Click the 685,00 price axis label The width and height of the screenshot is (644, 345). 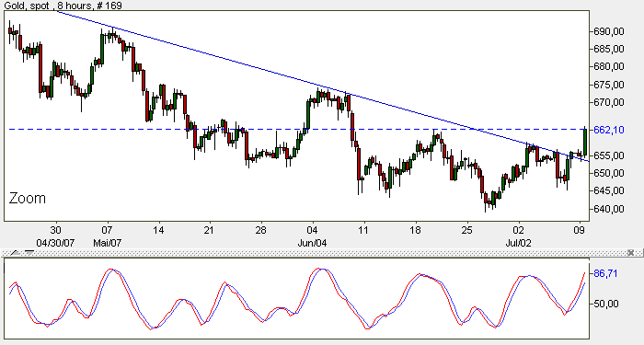click(609, 50)
